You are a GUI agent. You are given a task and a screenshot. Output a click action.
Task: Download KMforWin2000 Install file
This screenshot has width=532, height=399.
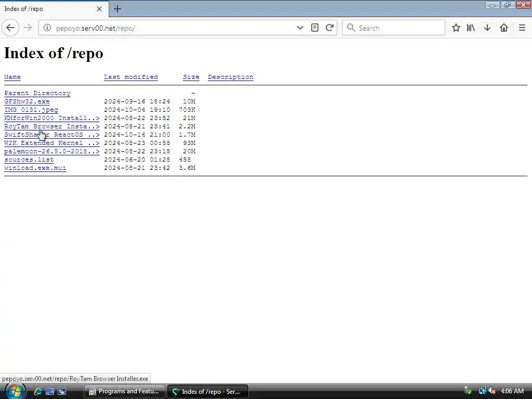(52, 118)
